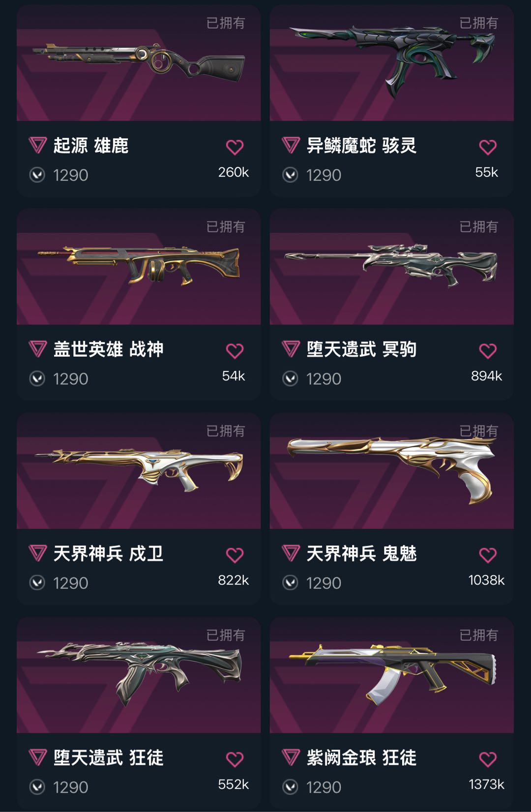Viewport: 531px width, 812px height.
Task: Open the 天界神兵 鬼魅 pistol picture
Action: (x=392, y=471)
